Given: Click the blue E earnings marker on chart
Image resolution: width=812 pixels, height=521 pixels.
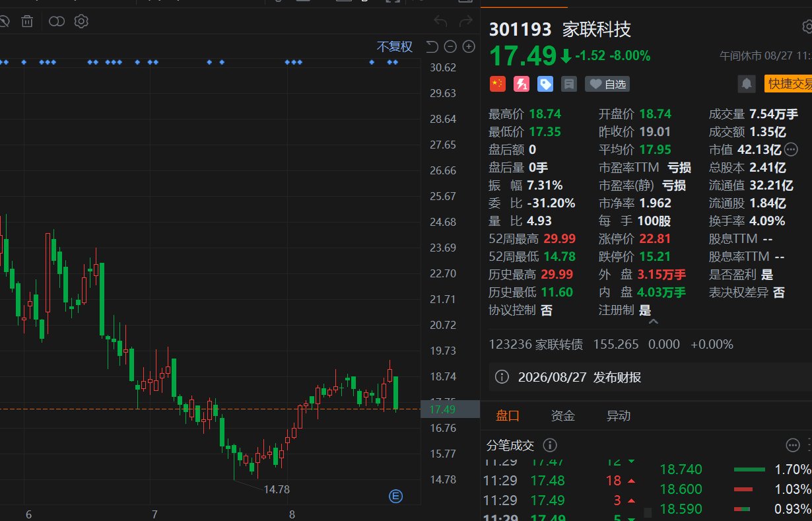Looking at the screenshot, I should tap(396, 496).
